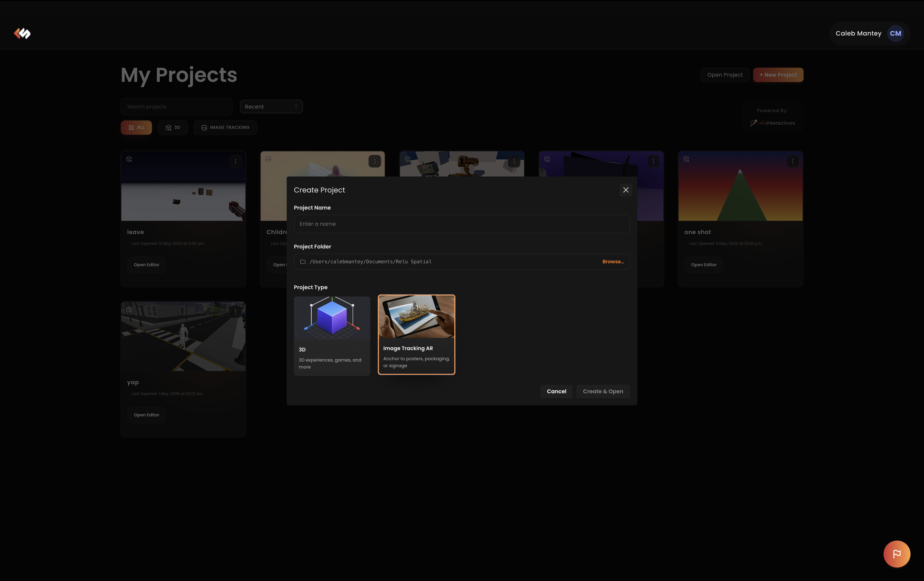Viewport: 924px width, 581px height.
Task: Click the reluinteractives powered-by logo
Action: coord(772,123)
